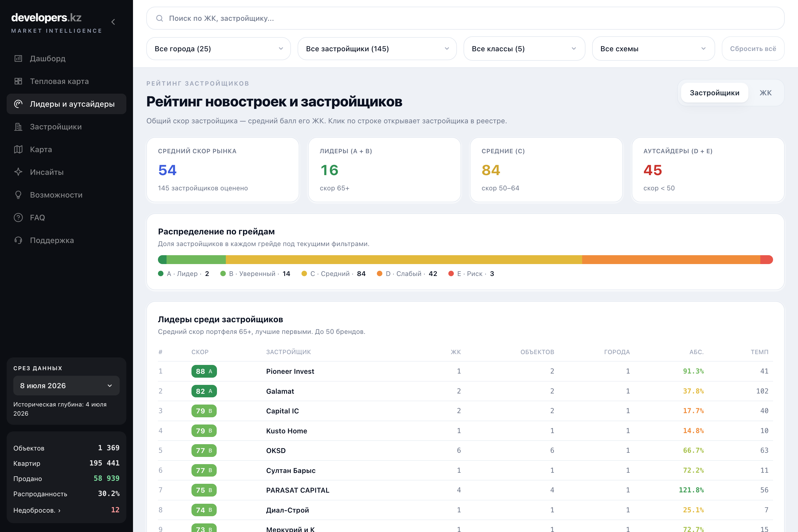This screenshot has width=798, height=532.
Task: Click the 74 B score badge
Action: pyautogui.click(x=204, y=510)
